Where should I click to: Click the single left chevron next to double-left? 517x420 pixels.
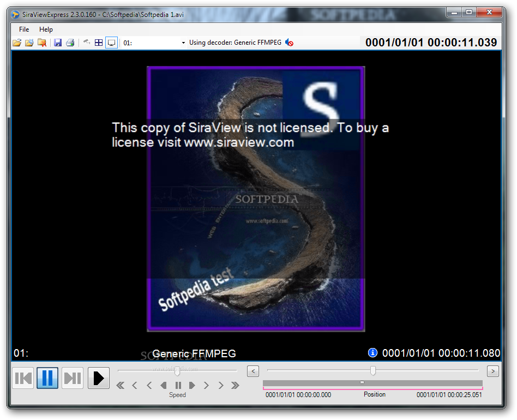[x=135, y=385]
